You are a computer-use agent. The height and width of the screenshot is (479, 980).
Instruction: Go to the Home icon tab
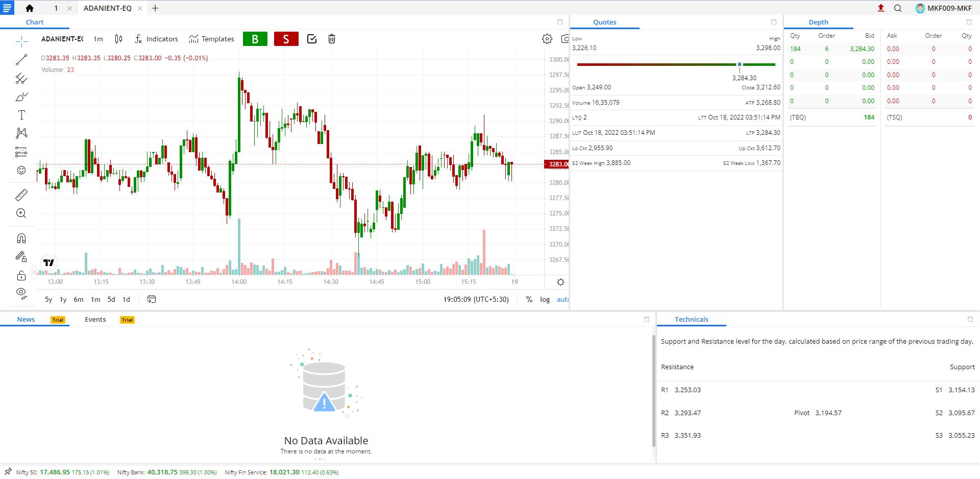pos(30,8)
